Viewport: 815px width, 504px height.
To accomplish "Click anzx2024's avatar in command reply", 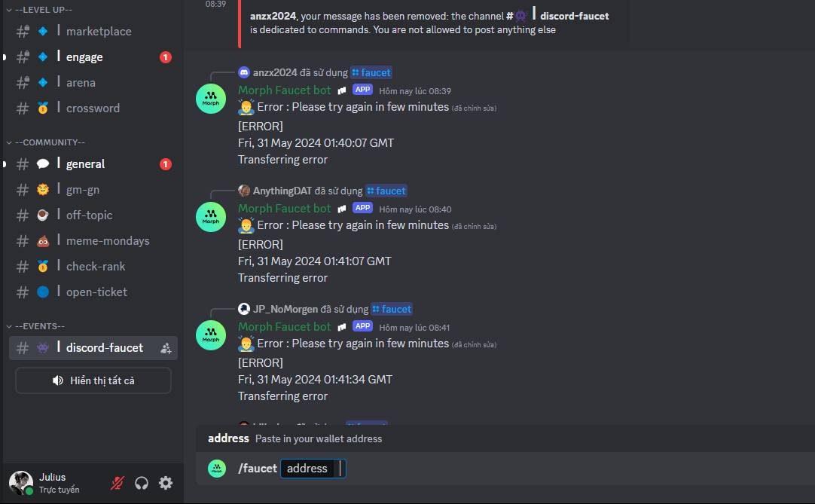I will [x=244, y=72].
